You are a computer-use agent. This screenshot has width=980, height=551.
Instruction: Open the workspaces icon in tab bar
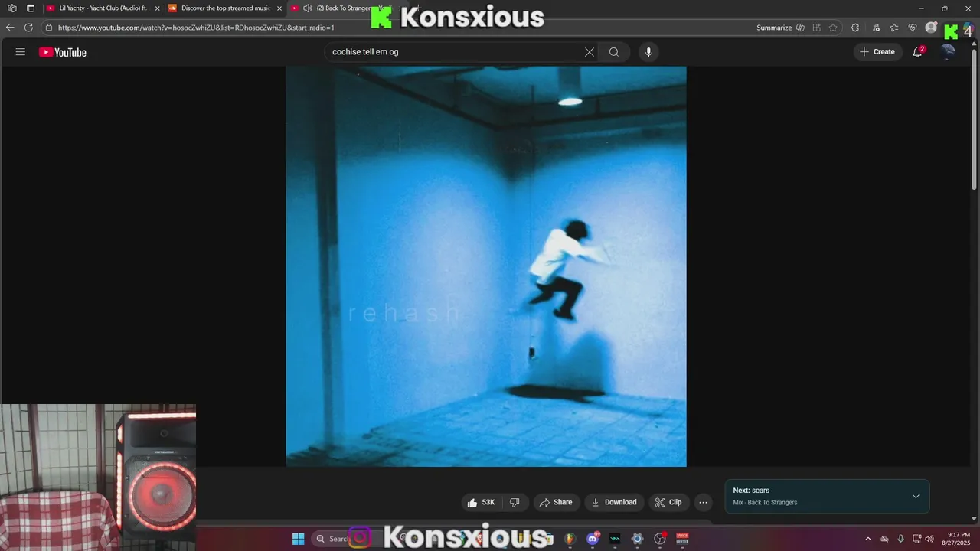tap(12, 8)
